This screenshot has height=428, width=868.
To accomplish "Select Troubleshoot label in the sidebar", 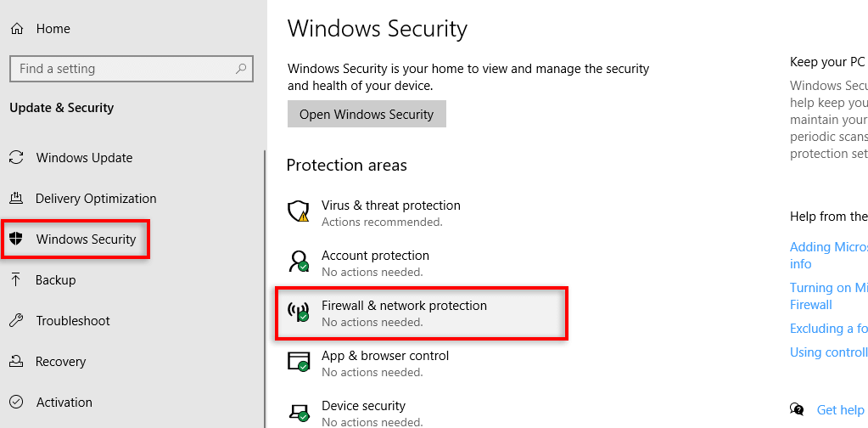I will (x=73, y=321).
